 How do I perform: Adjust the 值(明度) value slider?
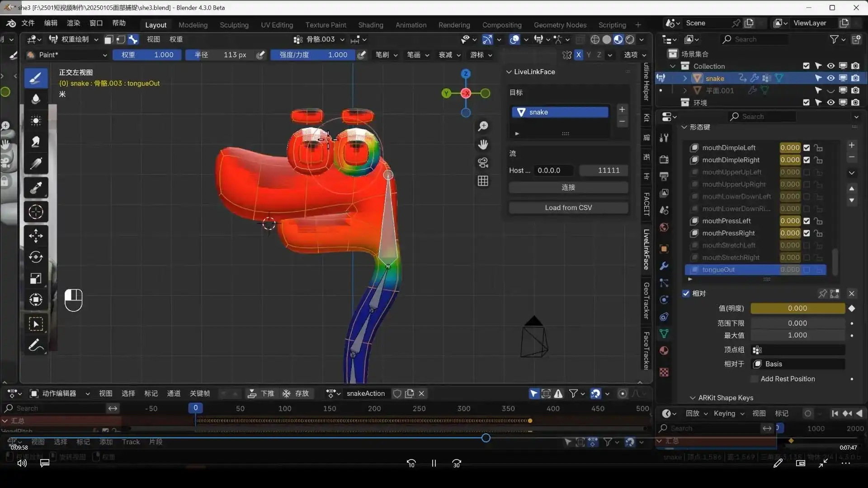pyautogui.click(x=797, y=308)
